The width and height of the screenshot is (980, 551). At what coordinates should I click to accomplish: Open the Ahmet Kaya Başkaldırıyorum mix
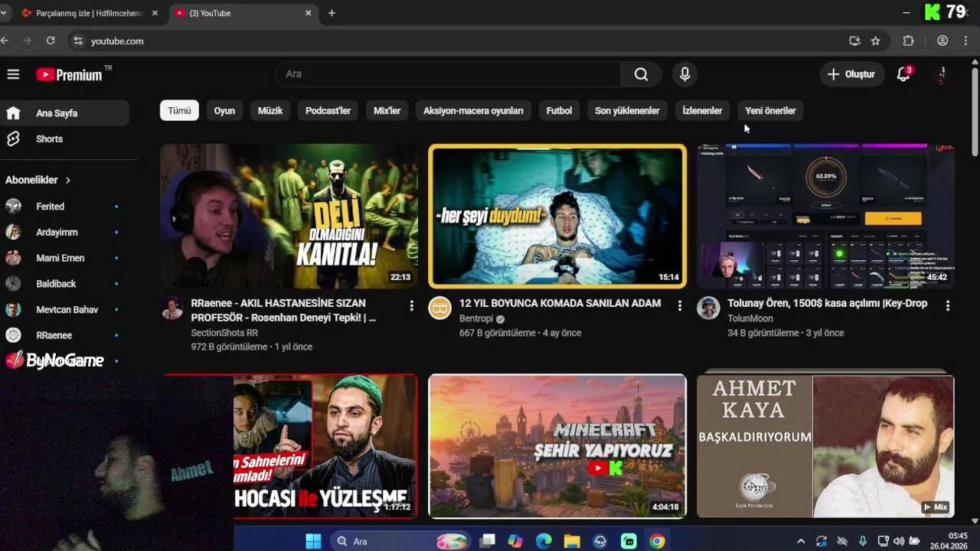[825, 446]
